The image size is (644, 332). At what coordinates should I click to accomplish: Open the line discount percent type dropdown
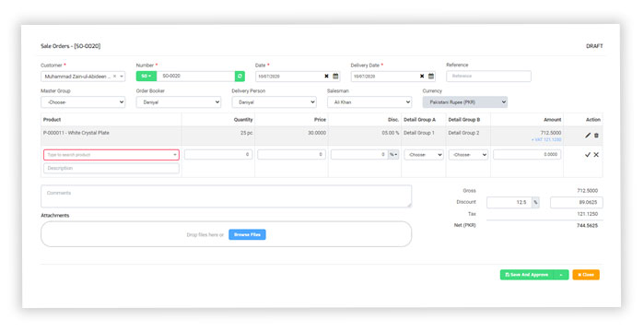pyautogui.click(x=393, y=155)
